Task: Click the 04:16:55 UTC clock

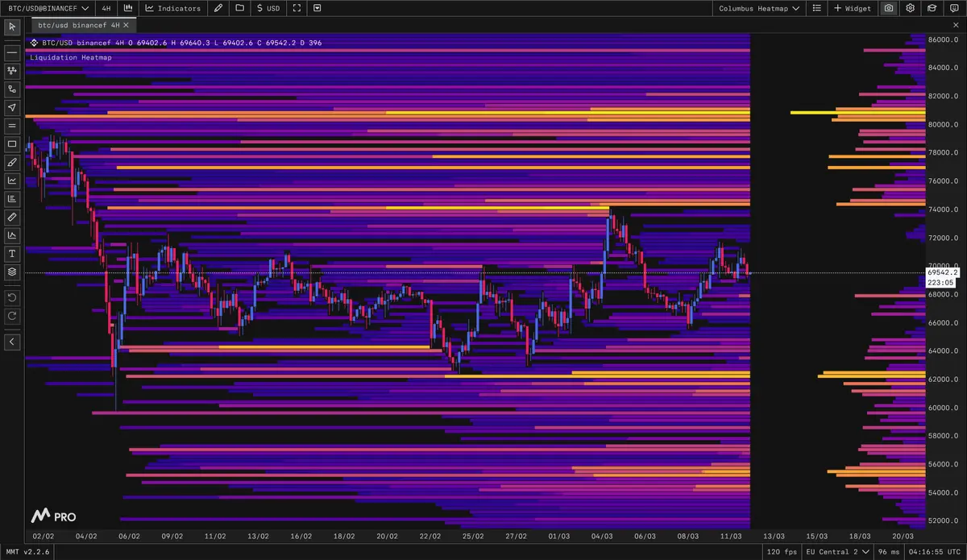Action: tap(935, 552)
